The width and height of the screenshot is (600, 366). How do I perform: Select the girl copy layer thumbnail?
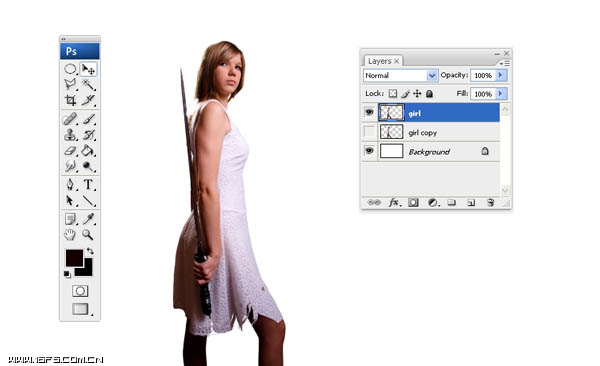coord(391,132)
